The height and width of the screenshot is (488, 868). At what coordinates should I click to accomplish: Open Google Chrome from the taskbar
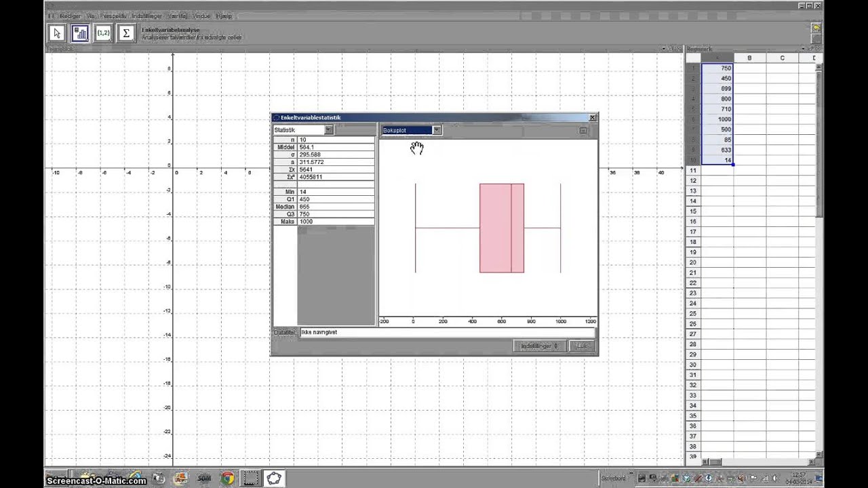pyautogui.click(x=227, y=479)
